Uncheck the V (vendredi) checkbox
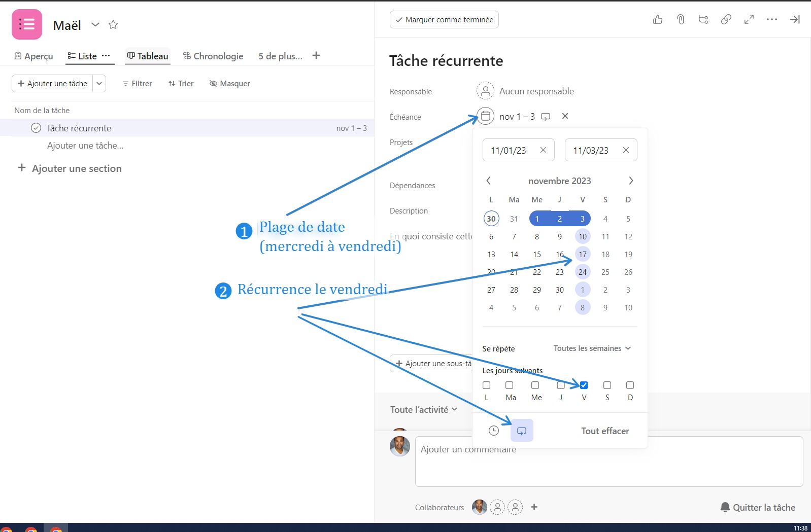This screenshot has width=811, height=532. coord(584,385)
